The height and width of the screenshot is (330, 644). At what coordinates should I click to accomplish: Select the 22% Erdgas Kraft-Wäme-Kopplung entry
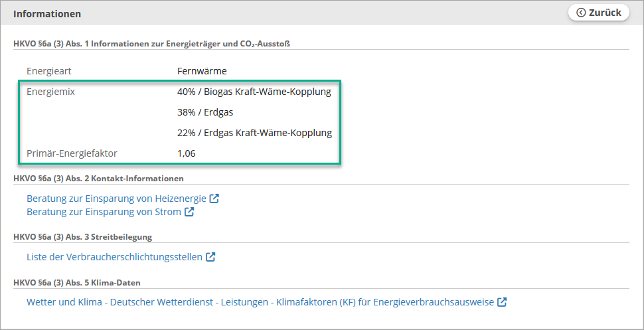[254, 133]
